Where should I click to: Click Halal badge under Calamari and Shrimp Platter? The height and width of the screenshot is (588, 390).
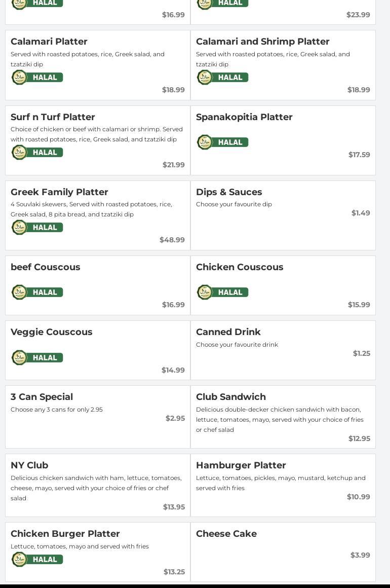[223, 78]
